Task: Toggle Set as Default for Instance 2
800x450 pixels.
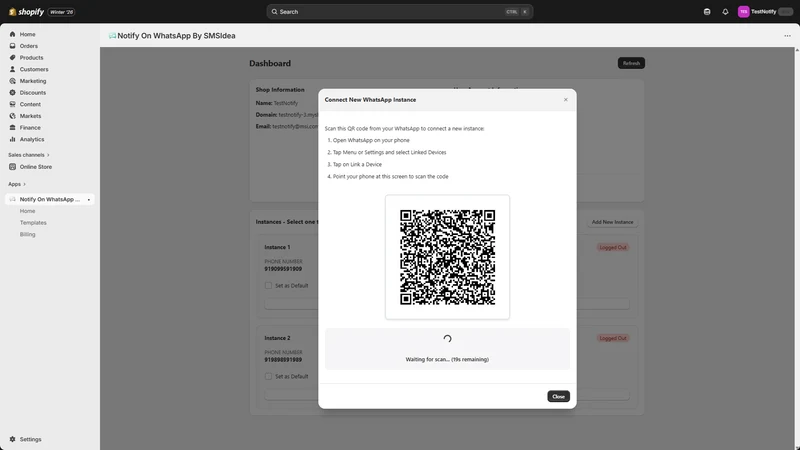Action: point(268,377)
